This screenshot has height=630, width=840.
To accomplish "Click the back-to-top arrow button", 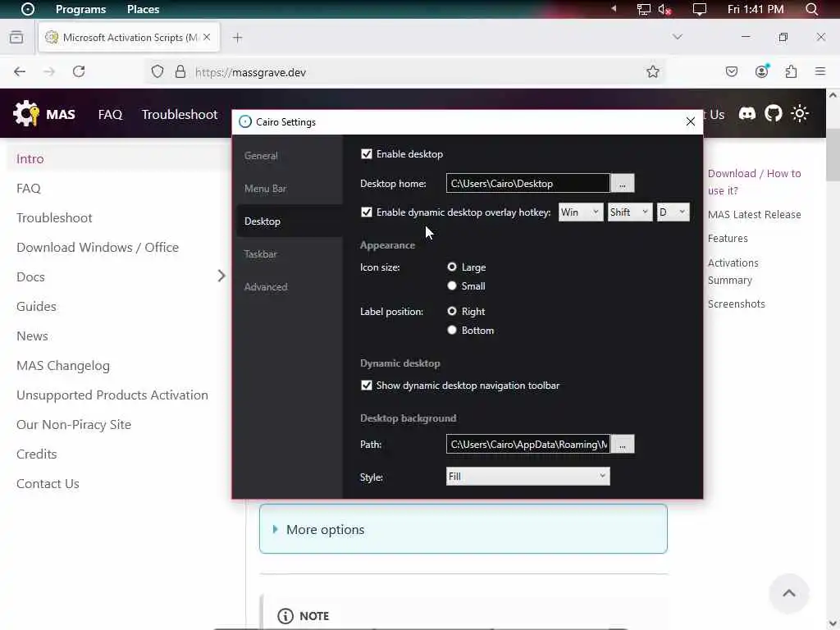I will (x=788, y=593).
